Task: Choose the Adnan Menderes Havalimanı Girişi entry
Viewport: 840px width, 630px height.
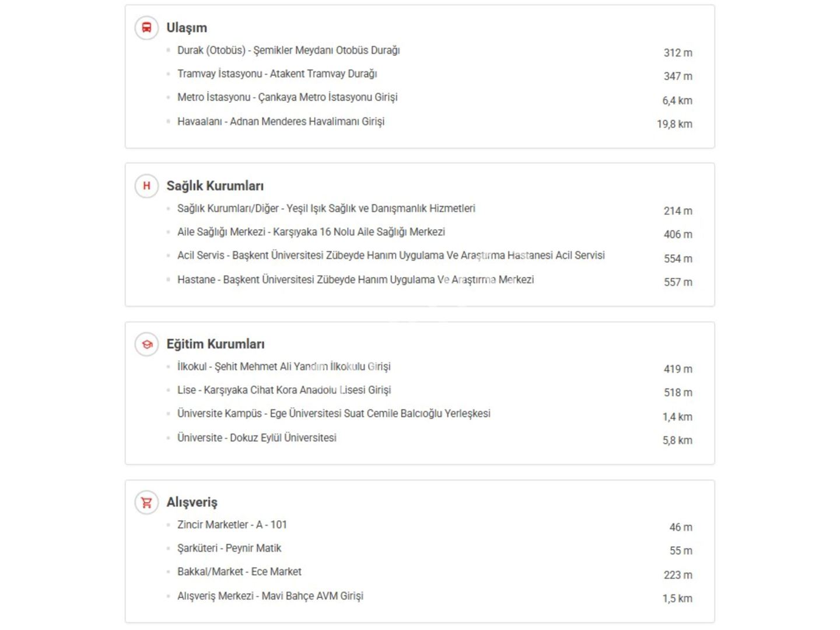Action: pos(281,121)
